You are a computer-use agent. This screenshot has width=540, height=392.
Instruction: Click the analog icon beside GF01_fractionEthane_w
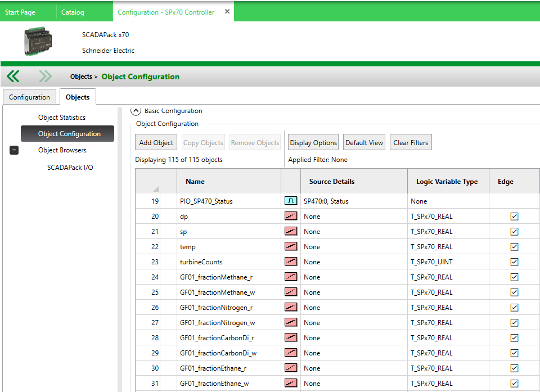(x=291, y=383)
